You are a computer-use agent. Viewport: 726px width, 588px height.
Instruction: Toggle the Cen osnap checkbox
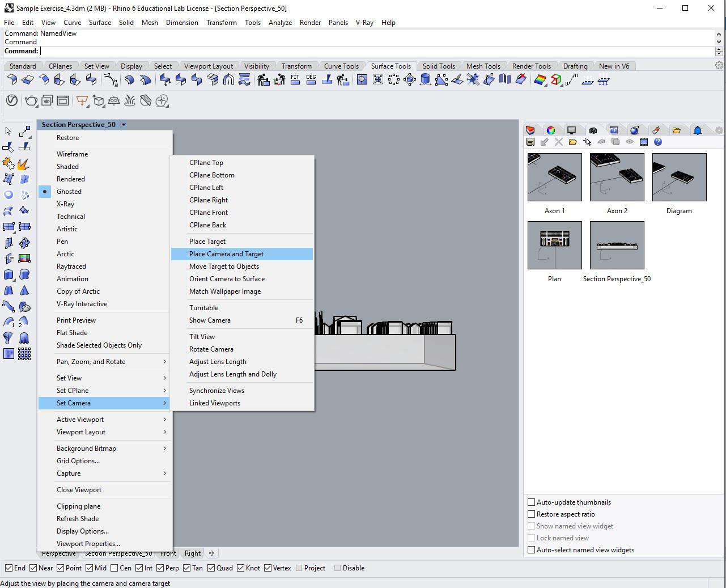coord(114,568)
